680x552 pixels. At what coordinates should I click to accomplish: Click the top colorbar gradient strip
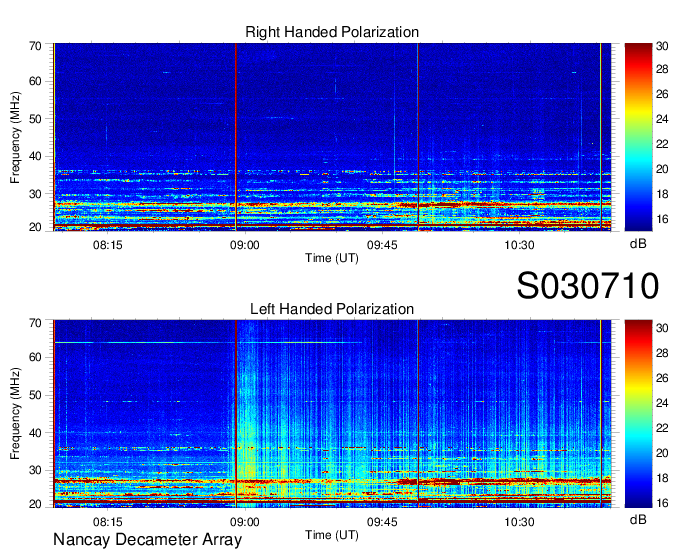[638, 137]
